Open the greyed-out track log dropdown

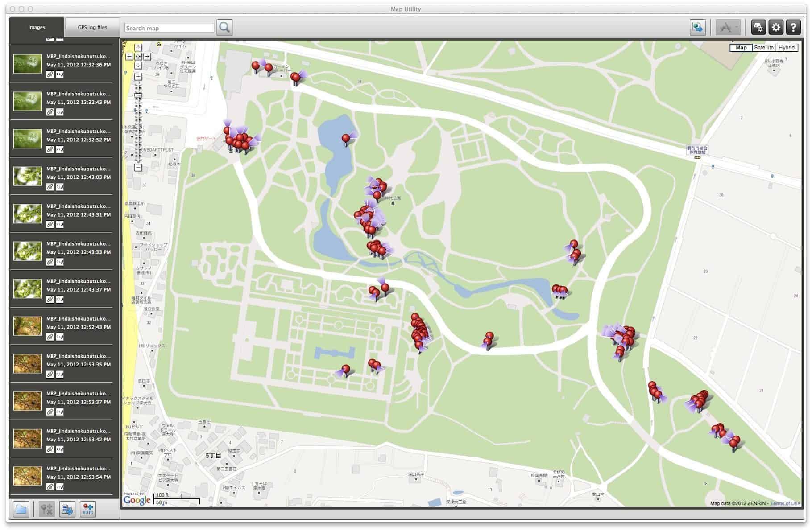(728, 27)
